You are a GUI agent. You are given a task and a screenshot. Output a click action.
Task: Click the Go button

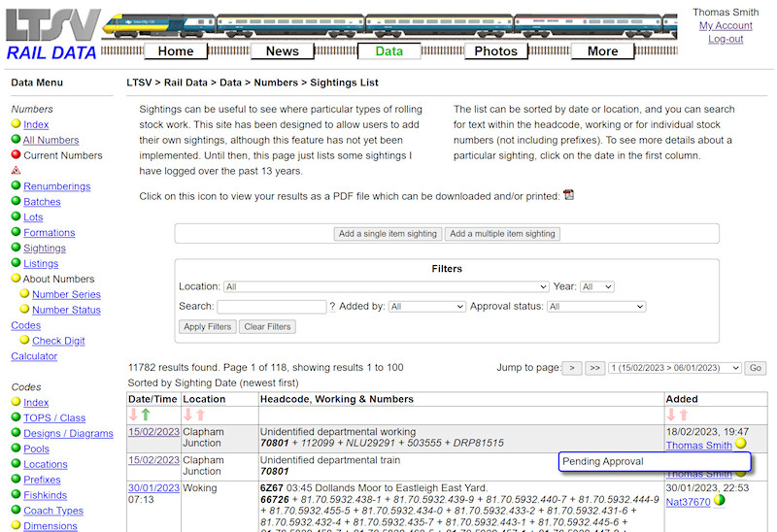pyautogui.click(x=756, y=368)
